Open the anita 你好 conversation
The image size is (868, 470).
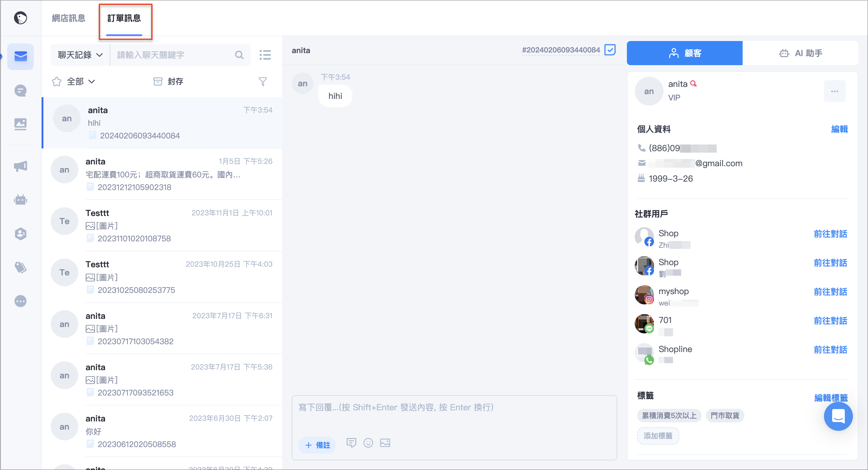click(x=162, y=431)
